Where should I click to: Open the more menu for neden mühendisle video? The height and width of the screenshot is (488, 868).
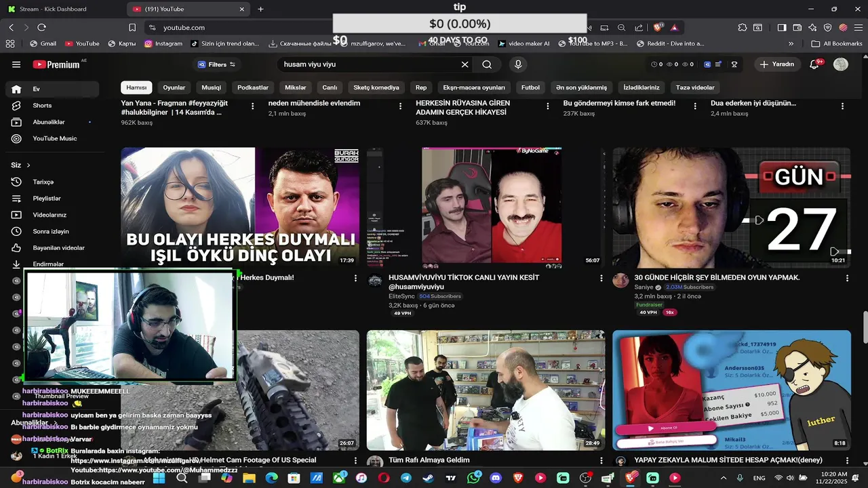400,106
